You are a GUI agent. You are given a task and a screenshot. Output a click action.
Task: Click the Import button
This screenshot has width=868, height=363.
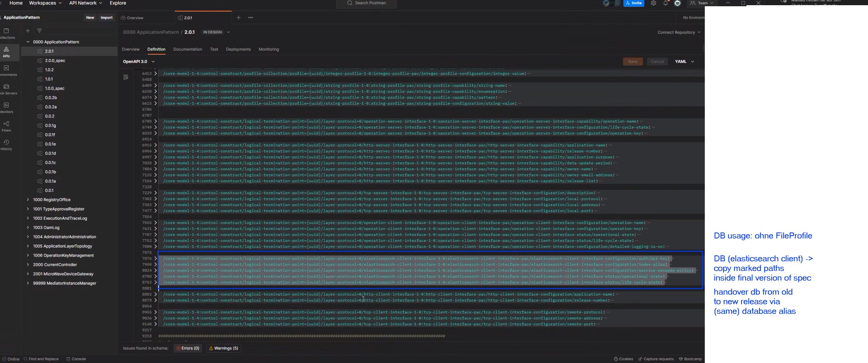tap(106, 17)
